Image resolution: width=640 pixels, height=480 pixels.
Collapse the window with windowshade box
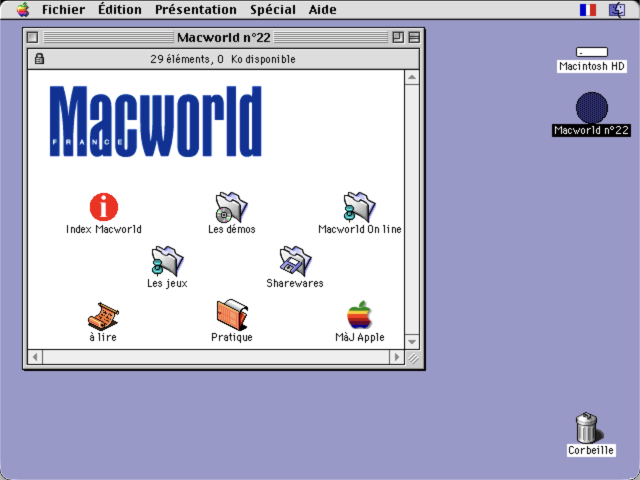coord(414,38)
